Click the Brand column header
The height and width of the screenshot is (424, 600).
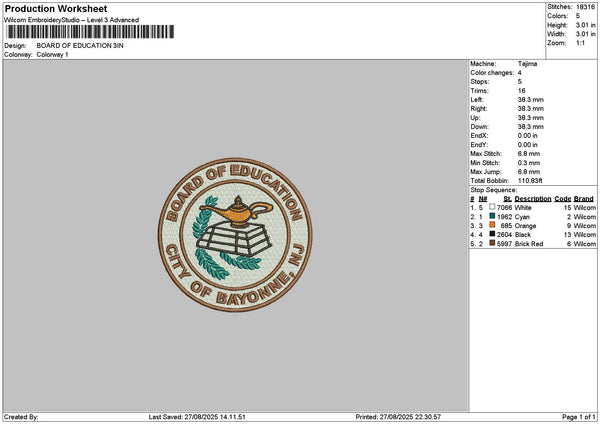coord(584,199)
